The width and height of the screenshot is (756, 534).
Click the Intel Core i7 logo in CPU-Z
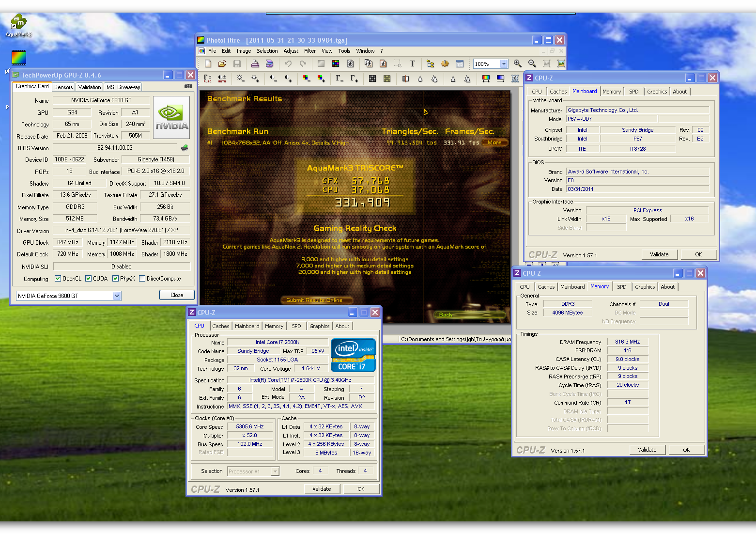[353, 355]
